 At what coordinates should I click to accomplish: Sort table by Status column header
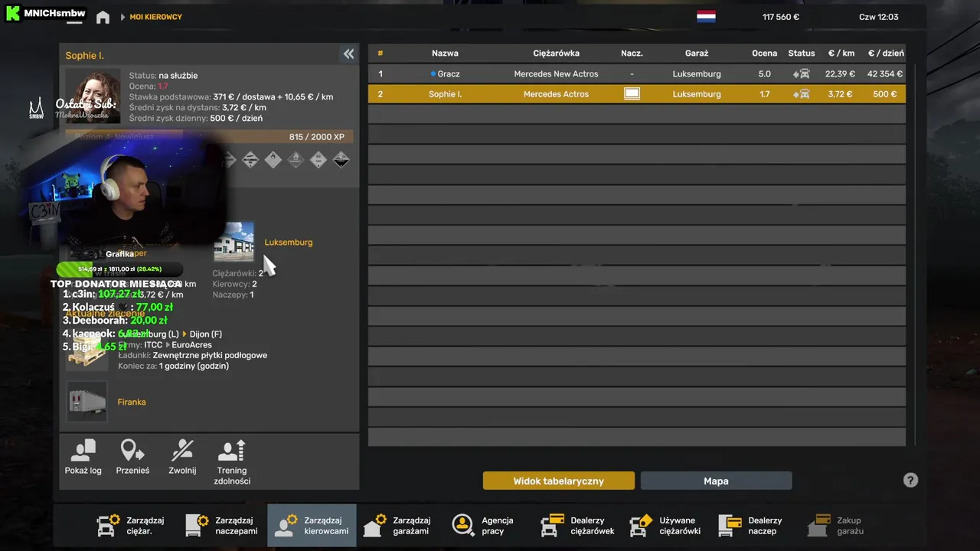click(x=802, y=54)
